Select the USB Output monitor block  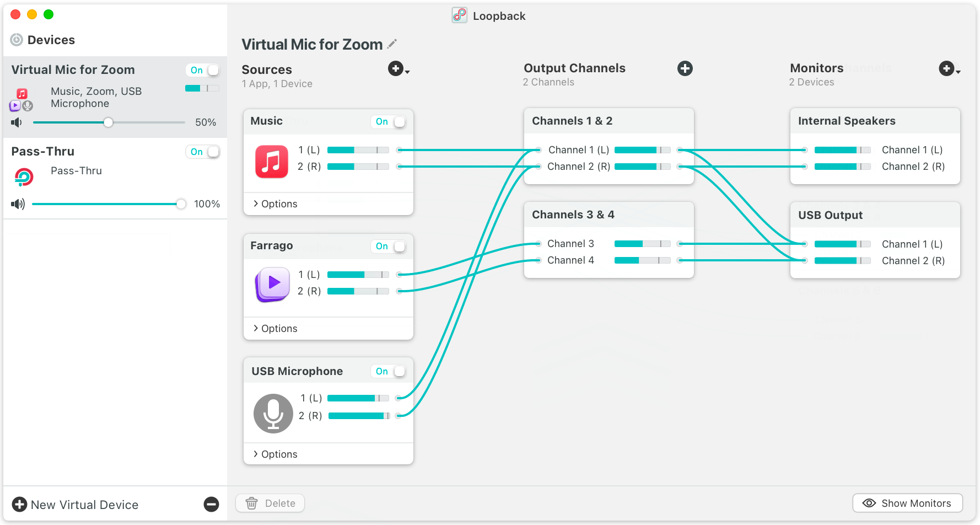point(875,240)
